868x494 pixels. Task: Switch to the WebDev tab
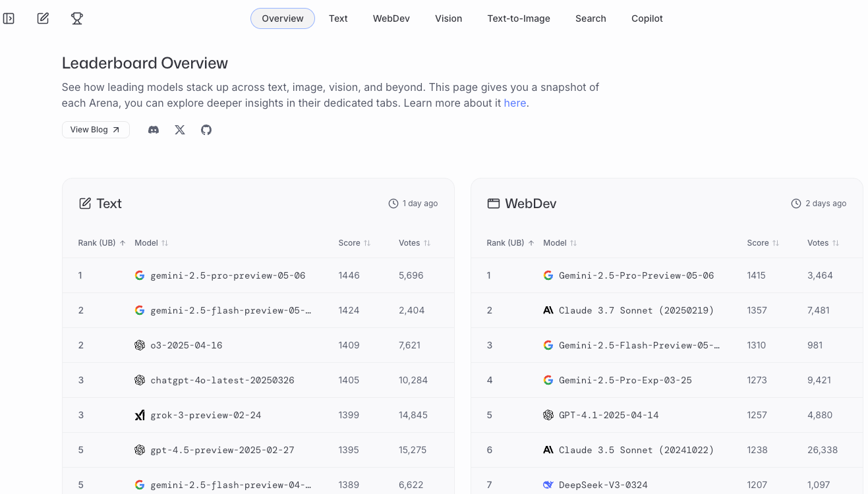point(391,18)
